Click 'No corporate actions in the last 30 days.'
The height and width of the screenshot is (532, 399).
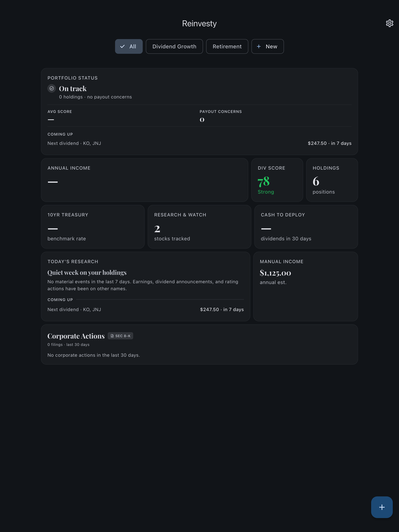94,355
